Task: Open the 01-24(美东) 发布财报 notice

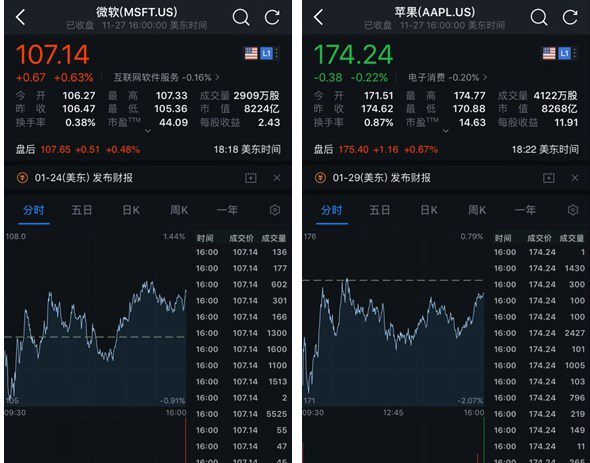Action: pyautogui.click(x=84, y=178)
